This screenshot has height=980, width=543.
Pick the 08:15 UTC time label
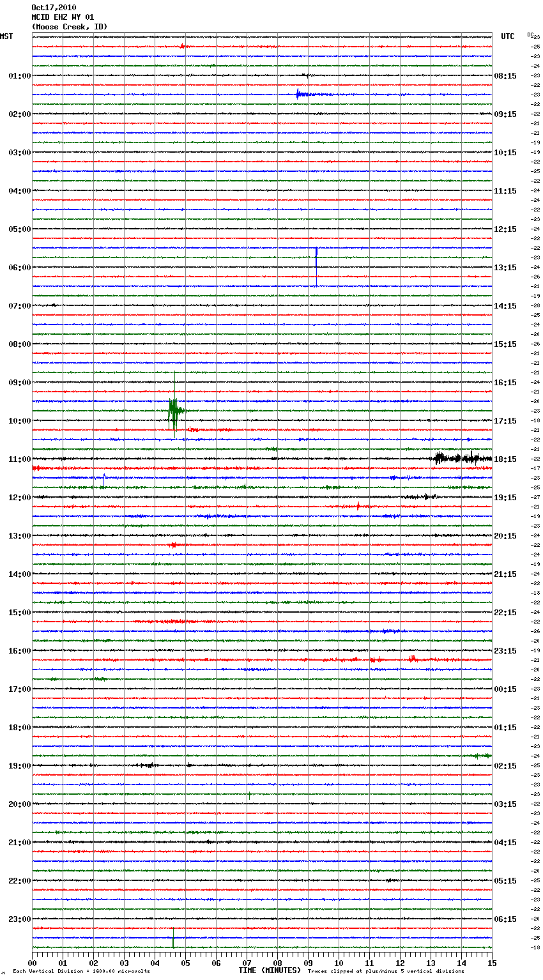click(505, 75)
